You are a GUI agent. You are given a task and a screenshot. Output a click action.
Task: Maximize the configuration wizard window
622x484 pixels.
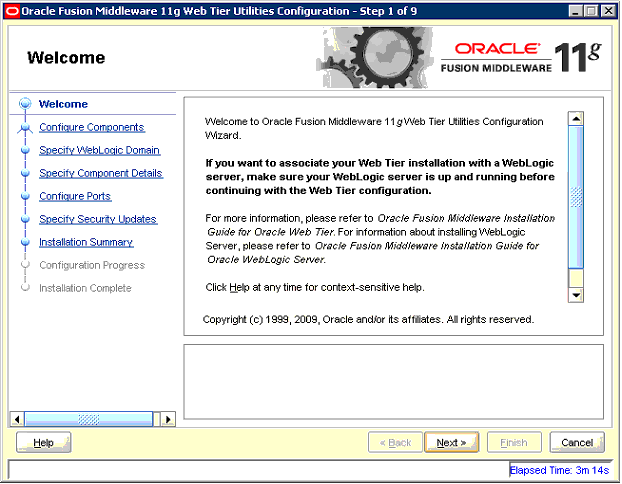click(591, 11)
